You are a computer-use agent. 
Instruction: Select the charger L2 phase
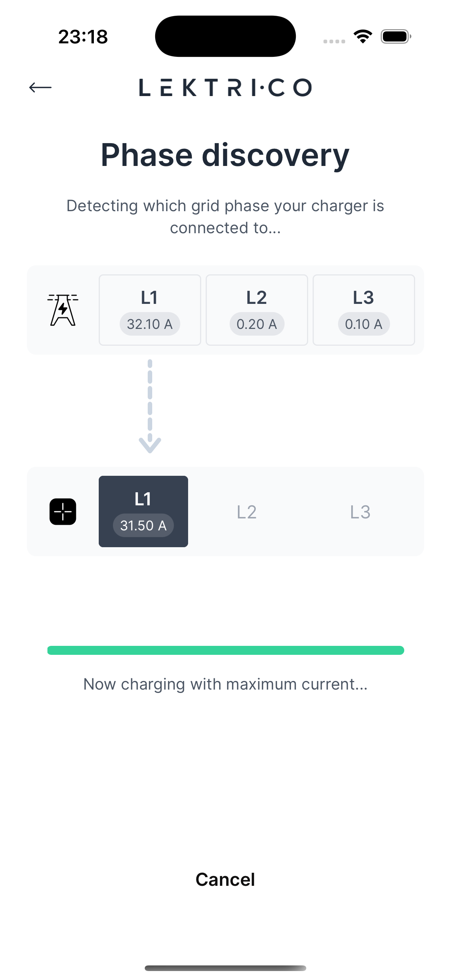click(x=246, y=512)
